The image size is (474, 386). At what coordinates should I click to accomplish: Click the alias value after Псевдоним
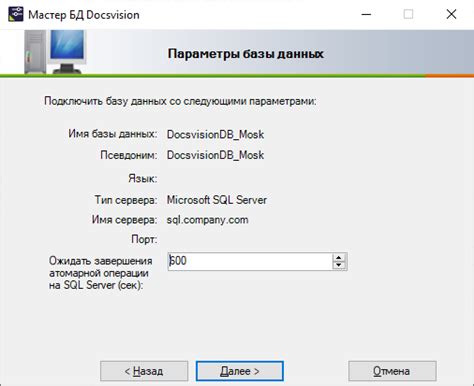point(215,155)
